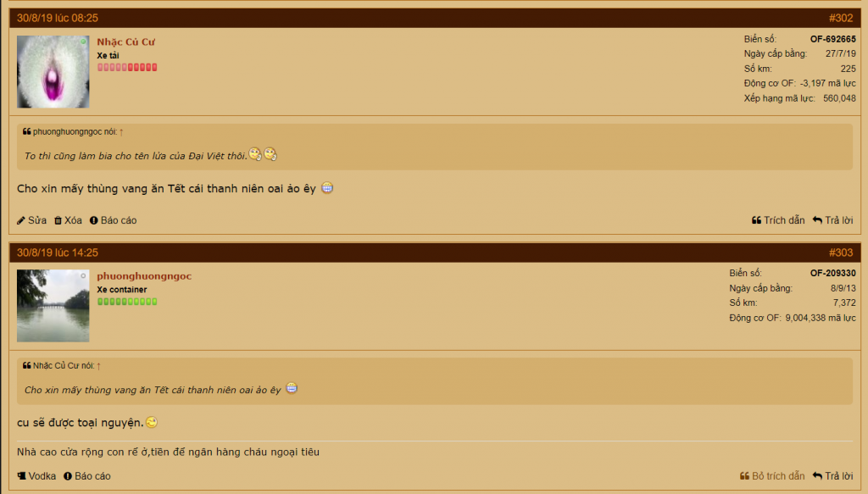Click the Trích dẫn quote icon in post 302

coord(756,220)
